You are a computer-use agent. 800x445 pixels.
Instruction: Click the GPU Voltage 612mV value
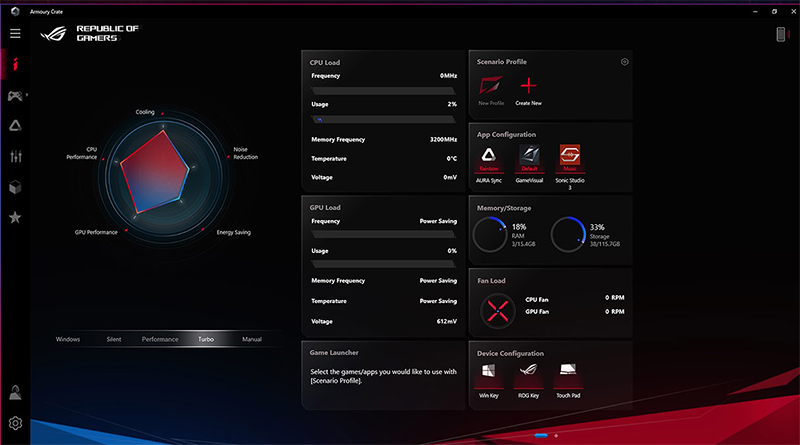click(447, 322)
